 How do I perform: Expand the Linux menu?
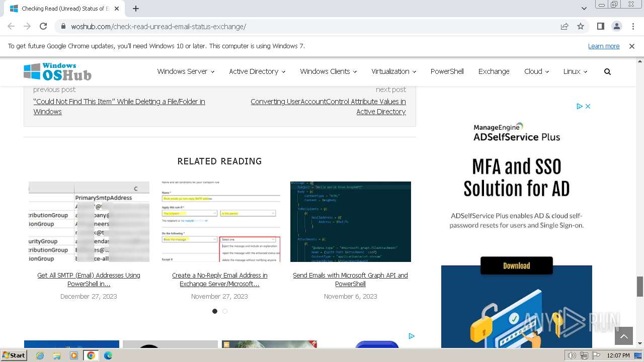[575, 71]
